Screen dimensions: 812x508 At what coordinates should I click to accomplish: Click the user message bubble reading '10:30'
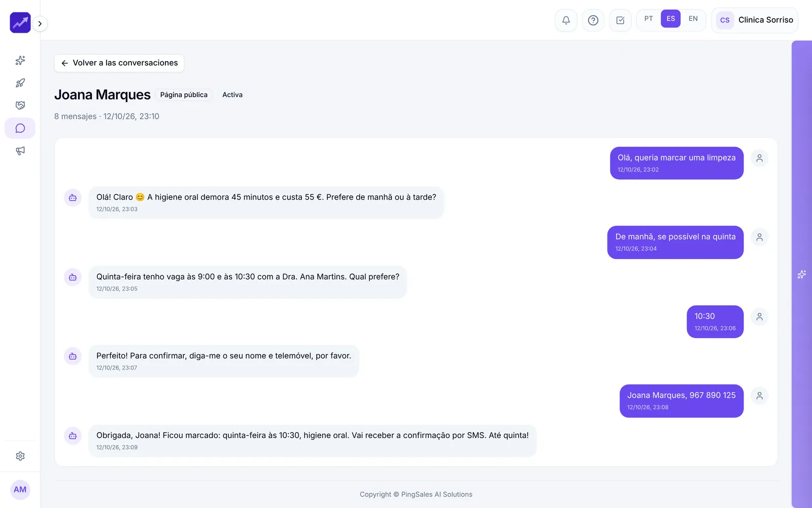[715, 322]
